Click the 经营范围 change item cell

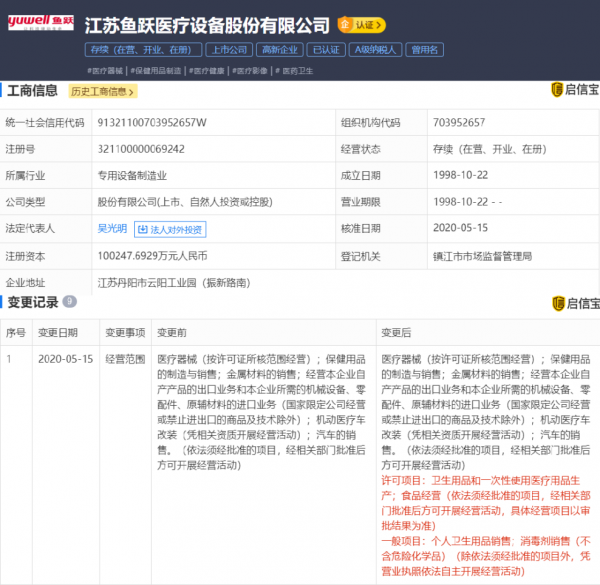pos(125,359)
